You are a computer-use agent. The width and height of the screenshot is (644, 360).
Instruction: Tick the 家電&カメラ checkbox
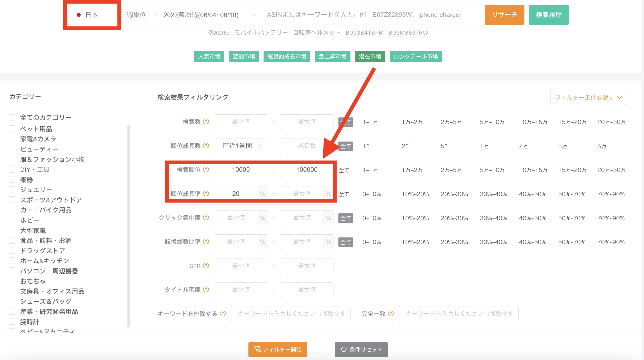[12, 139]
